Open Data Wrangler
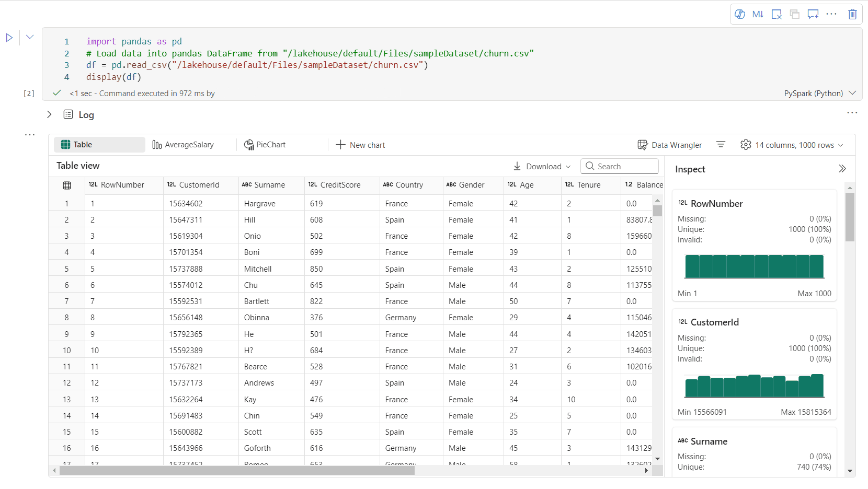 671,145
